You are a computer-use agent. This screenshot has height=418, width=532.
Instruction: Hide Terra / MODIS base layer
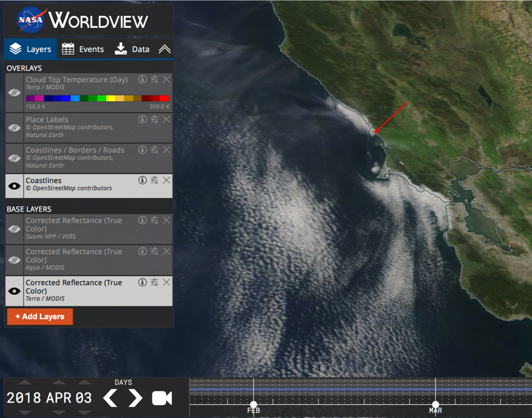[14, 291]
